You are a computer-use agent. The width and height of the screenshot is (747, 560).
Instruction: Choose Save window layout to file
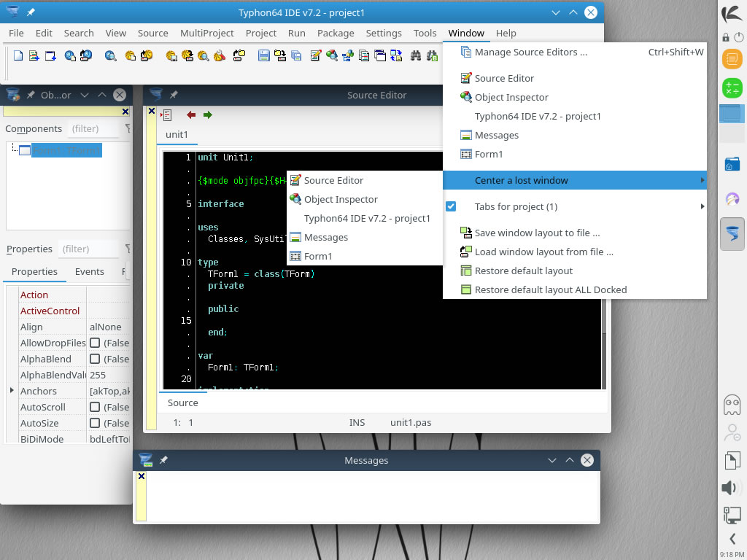click(575, 233)
